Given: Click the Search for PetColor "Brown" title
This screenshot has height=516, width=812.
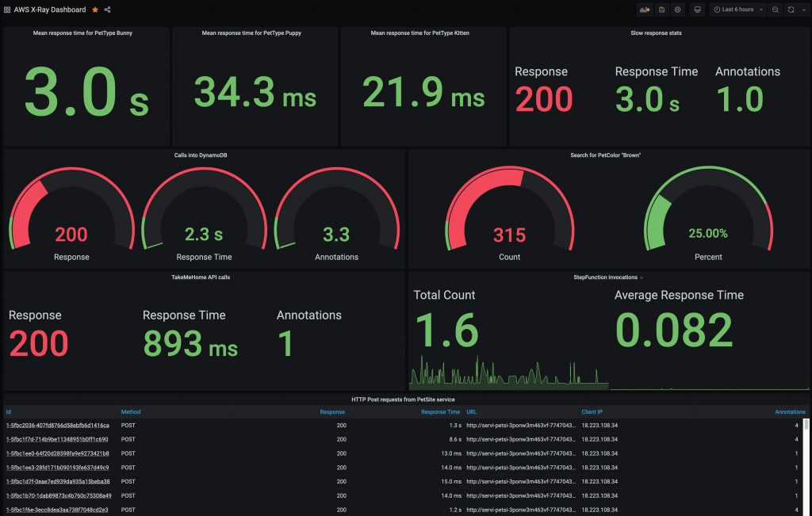Looking at the screenshot, I should click(605, 155).
